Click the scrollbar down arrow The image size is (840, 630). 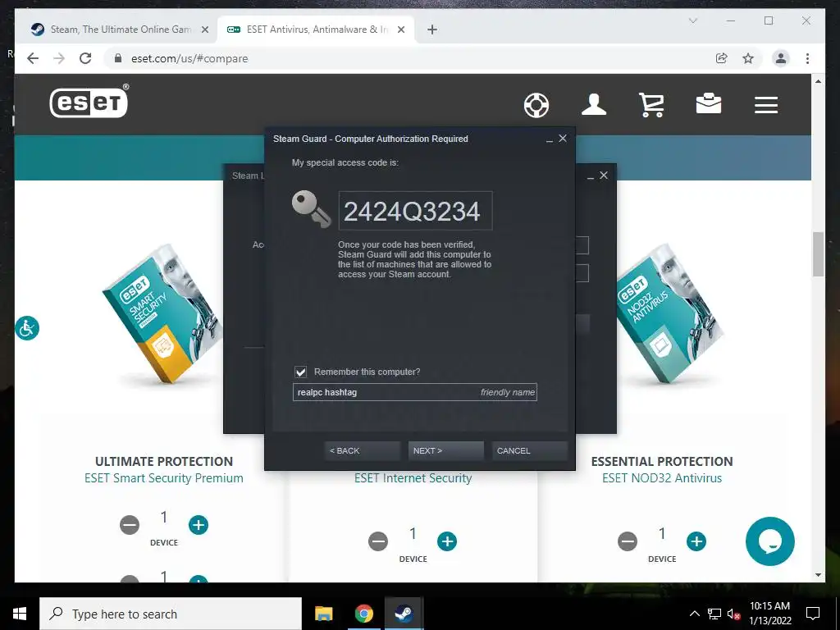(x=818, y=575)
